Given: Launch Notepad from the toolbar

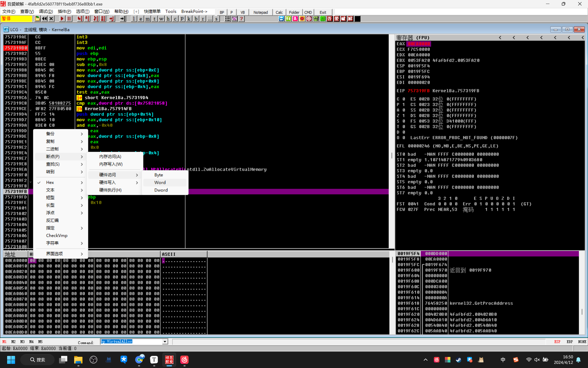Looking at the screenshot, I should (260, 12).
